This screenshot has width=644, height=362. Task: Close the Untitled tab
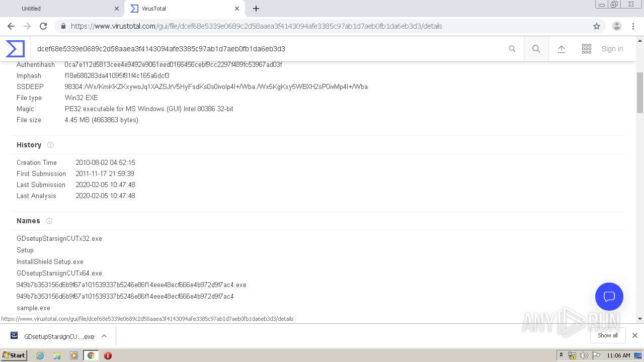pos(116,9)
